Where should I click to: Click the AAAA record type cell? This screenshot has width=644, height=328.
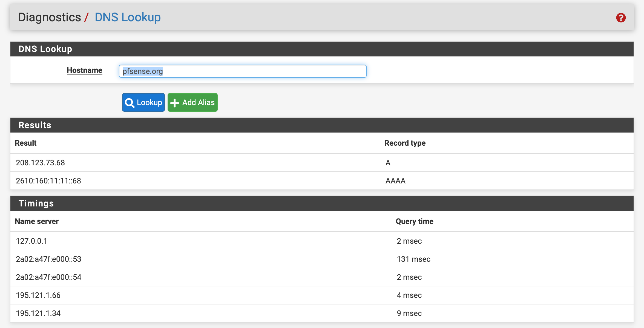[395, 181]
